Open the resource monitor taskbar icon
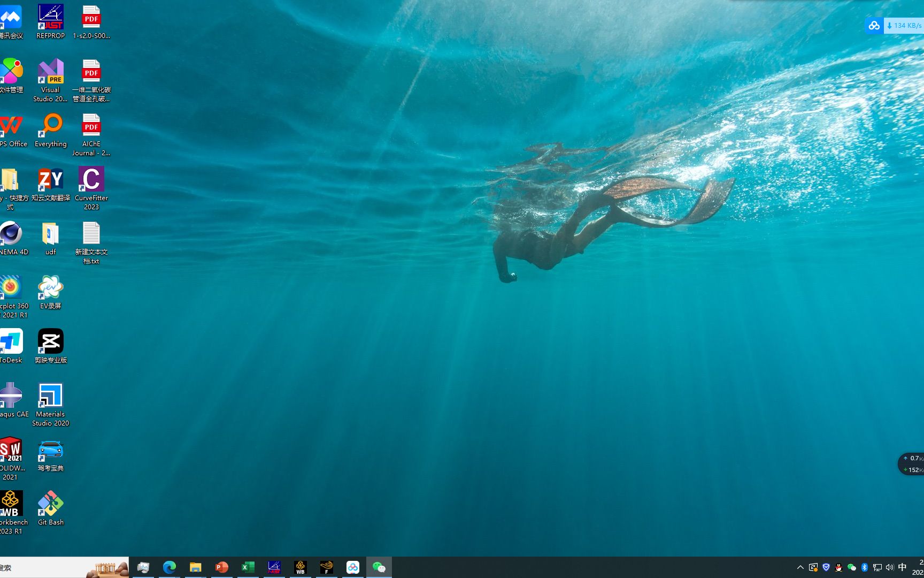 143,567
